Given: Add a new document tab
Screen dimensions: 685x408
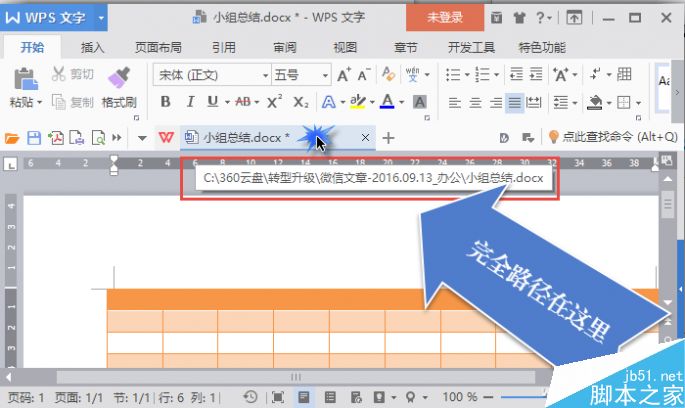Looking at the screenshot, I should tap(388, 138).
